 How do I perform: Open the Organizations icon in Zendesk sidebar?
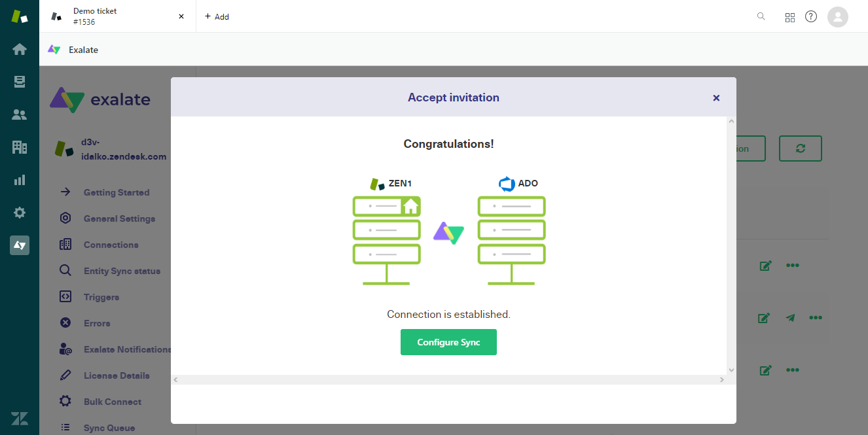tap(20, 147)
